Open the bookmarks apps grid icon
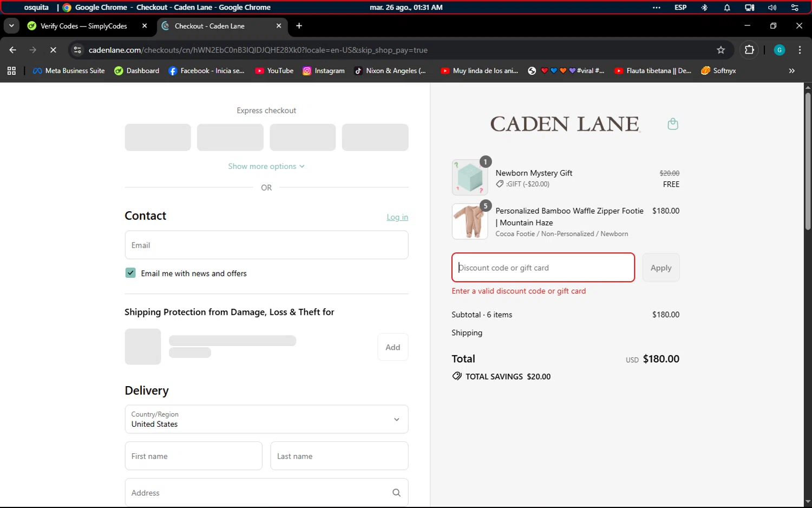The image size is (812, 508). pos(11,71)
